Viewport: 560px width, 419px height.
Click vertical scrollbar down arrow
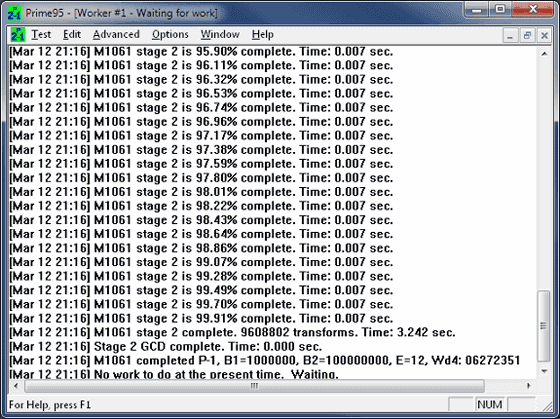coord(544,371)
